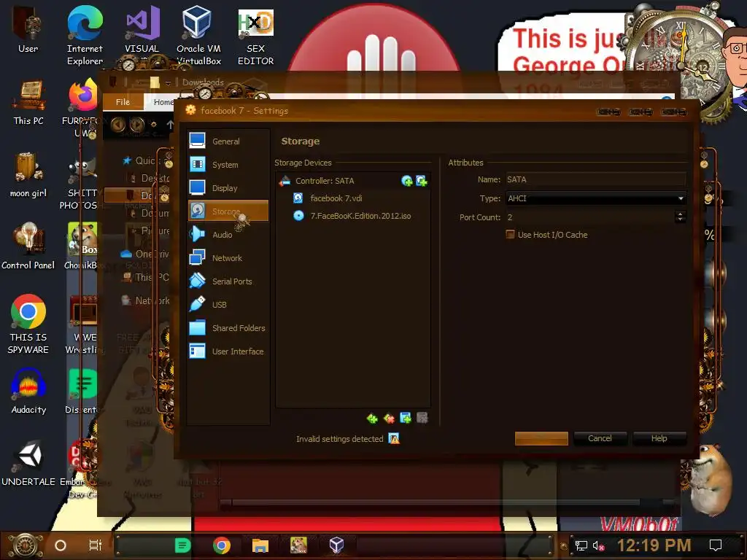Select OneDrive in Explorer sidebar
Screen dimensions: 747x560
tap(144, 254)
